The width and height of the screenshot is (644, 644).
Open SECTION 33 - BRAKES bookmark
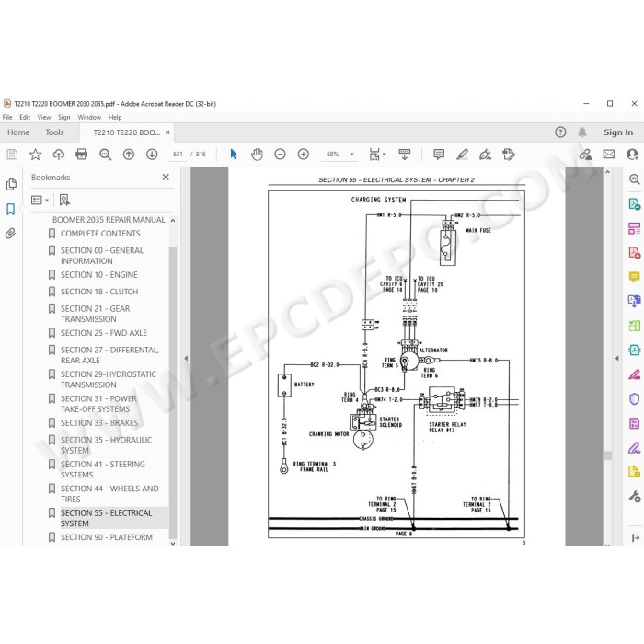tap(99, 423)
